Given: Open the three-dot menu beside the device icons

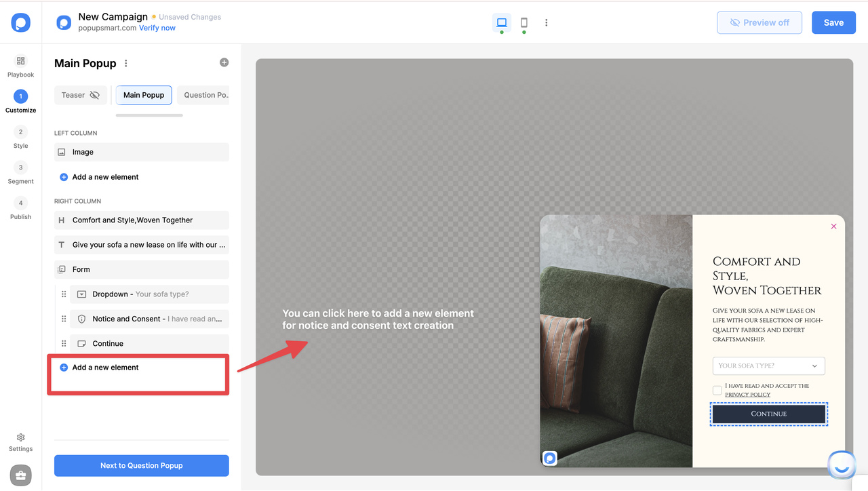Looking at the screenshot, I should pyautogui.click(x=546, y=22).
